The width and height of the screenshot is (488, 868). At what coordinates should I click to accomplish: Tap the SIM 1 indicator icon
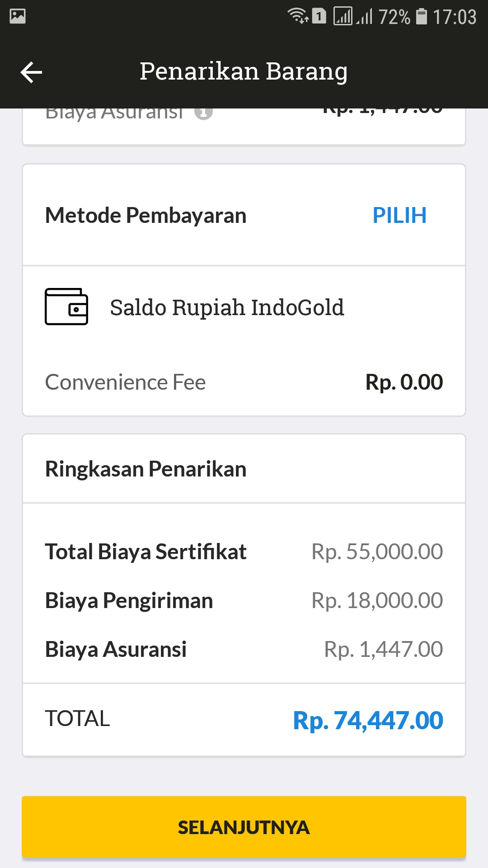click(319, 16)
